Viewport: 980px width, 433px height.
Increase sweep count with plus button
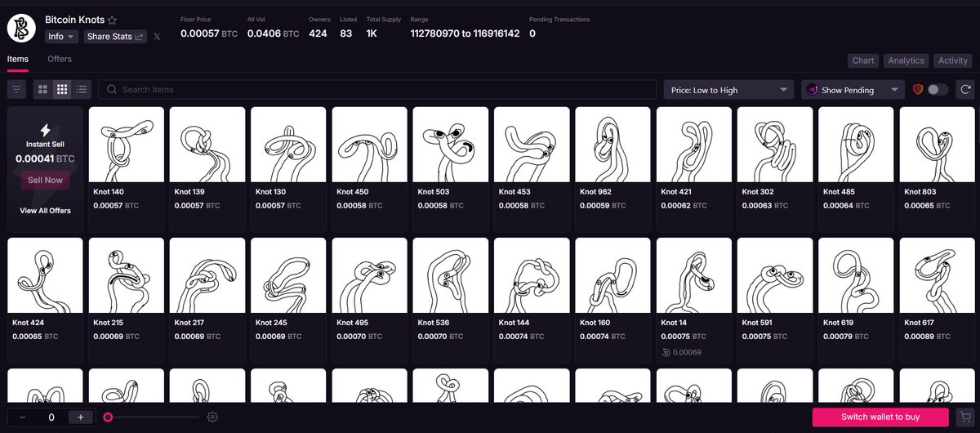[x=81, y=417]
